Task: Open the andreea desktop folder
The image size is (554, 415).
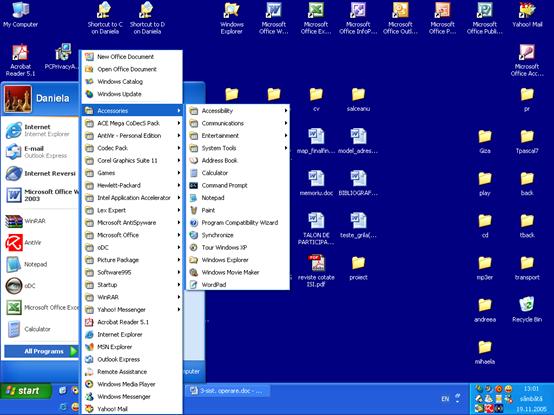Action: (x=485, y=310)
